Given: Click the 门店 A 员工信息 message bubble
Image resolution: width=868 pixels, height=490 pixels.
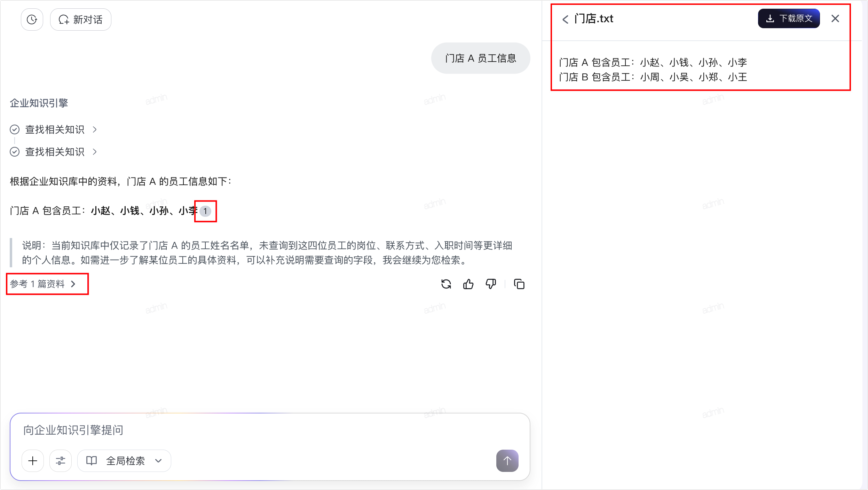Looking at the screenshot, I should point(481,58).
